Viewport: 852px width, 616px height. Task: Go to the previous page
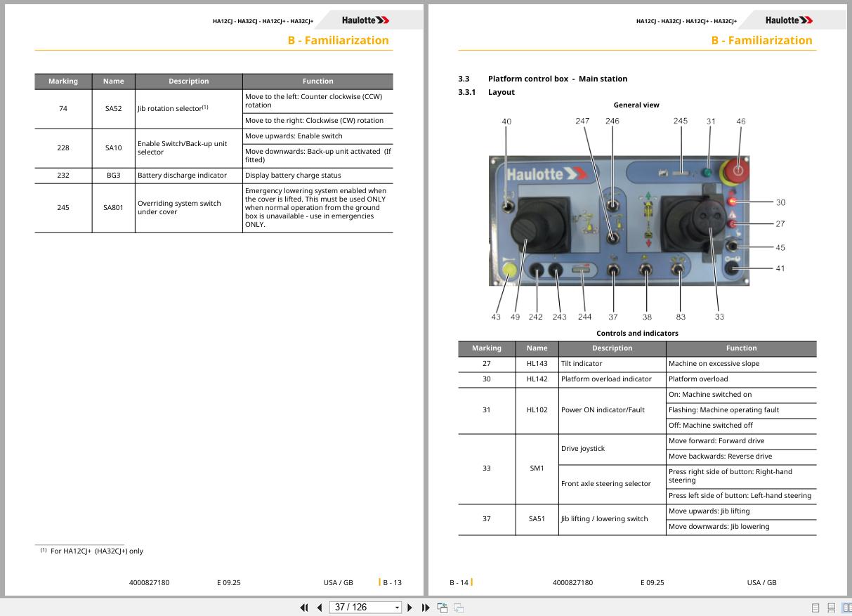point(320,608)
